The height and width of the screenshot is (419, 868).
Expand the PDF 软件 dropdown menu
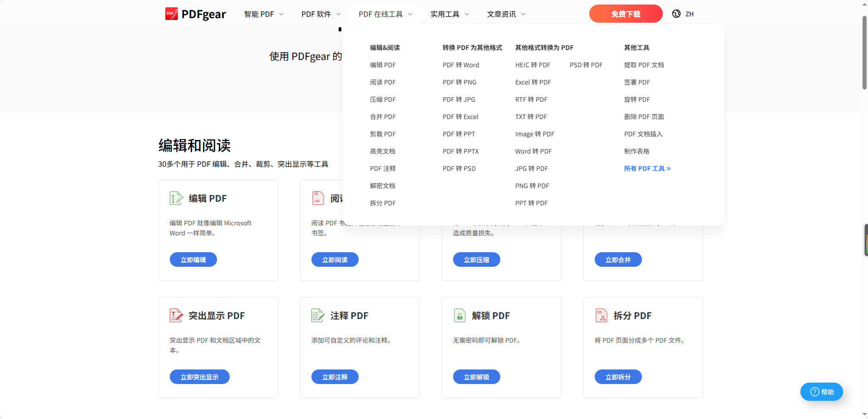321,14
